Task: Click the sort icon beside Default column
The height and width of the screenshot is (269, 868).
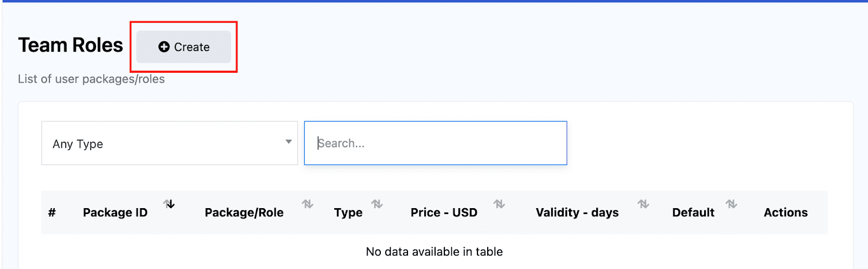Action: point(731,204)
